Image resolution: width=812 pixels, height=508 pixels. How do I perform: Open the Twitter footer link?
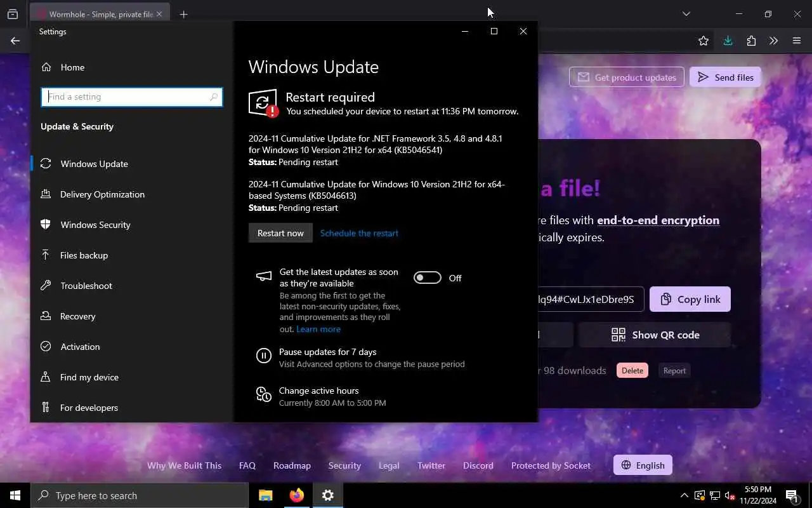pyautogui.click(x=431, y=465)
